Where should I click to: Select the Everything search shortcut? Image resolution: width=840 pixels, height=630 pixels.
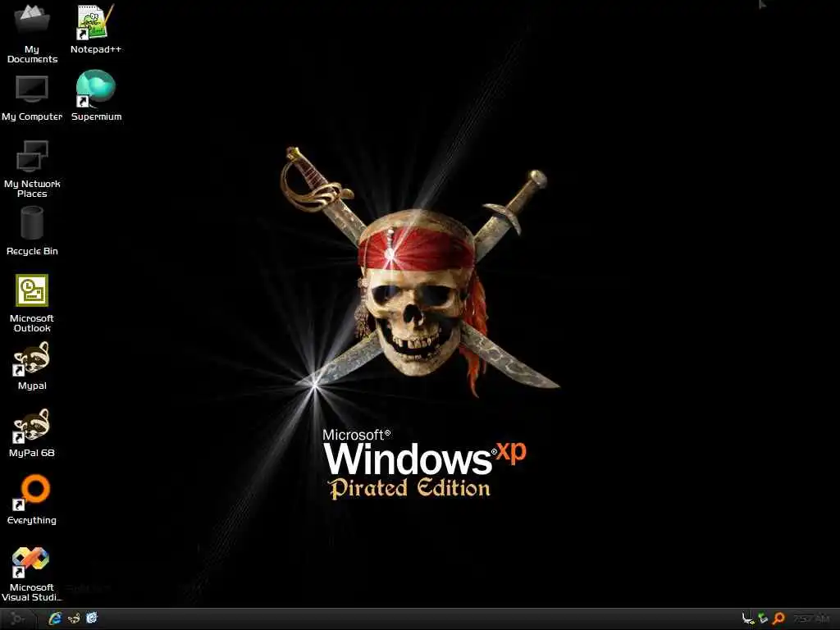(32, 500)
